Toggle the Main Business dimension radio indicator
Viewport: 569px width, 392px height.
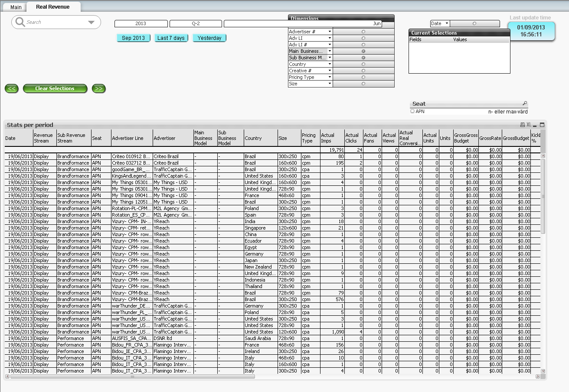pos(363,51)
